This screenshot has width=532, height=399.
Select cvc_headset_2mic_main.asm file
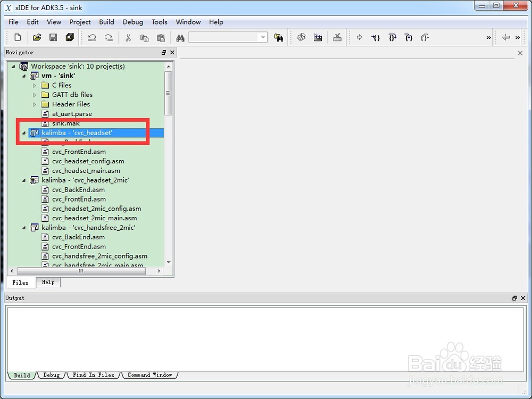pos(95,218)
